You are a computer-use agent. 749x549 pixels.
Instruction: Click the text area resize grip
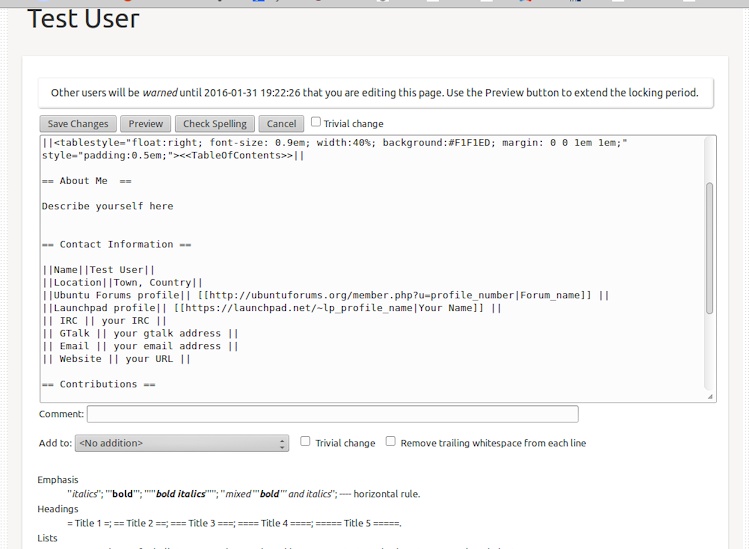[711, 397]
